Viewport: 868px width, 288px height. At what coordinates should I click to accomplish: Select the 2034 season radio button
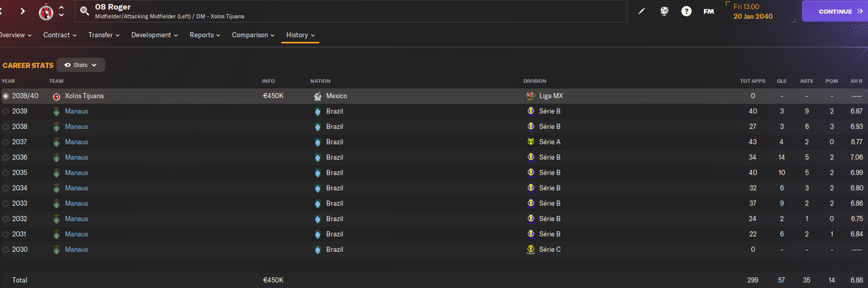tap(6, 188)
